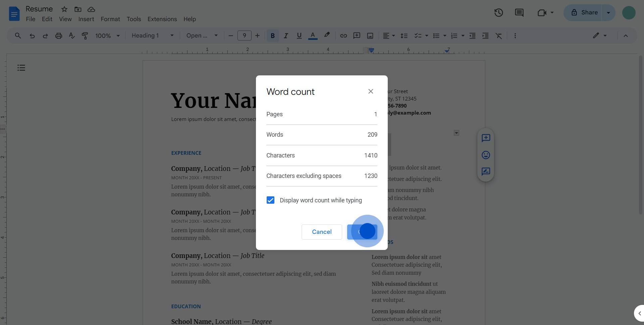
Task: Click the font size input field
Action: (x=244, y=36)
